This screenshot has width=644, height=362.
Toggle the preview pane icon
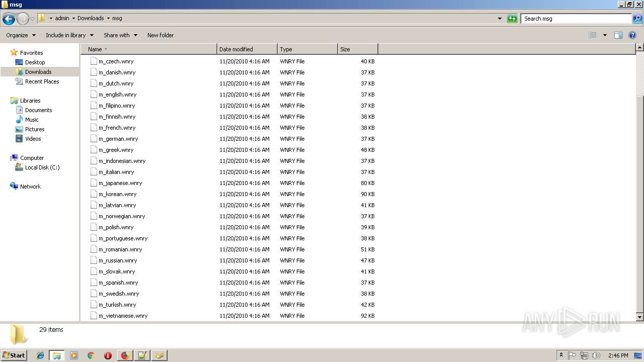coord(618,35)
